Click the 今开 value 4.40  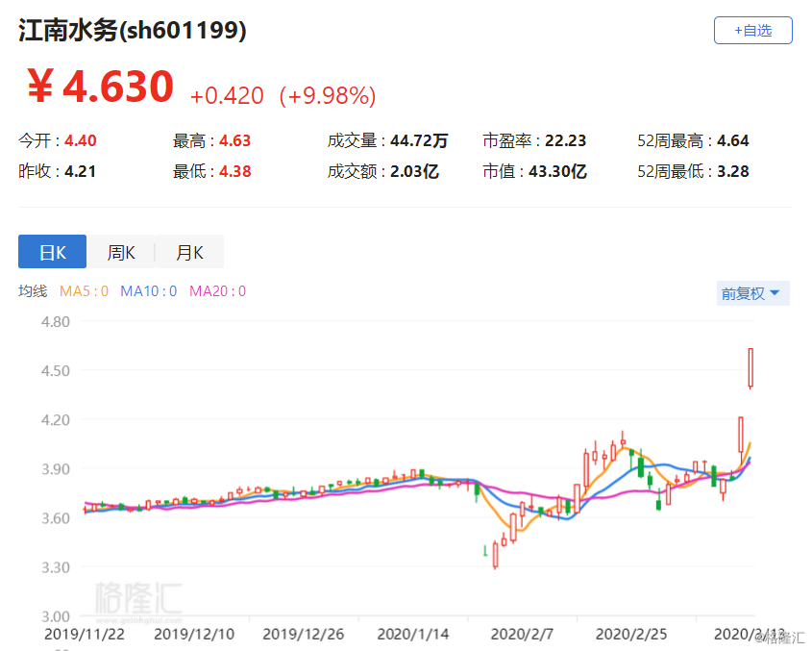tap(81, 140)
